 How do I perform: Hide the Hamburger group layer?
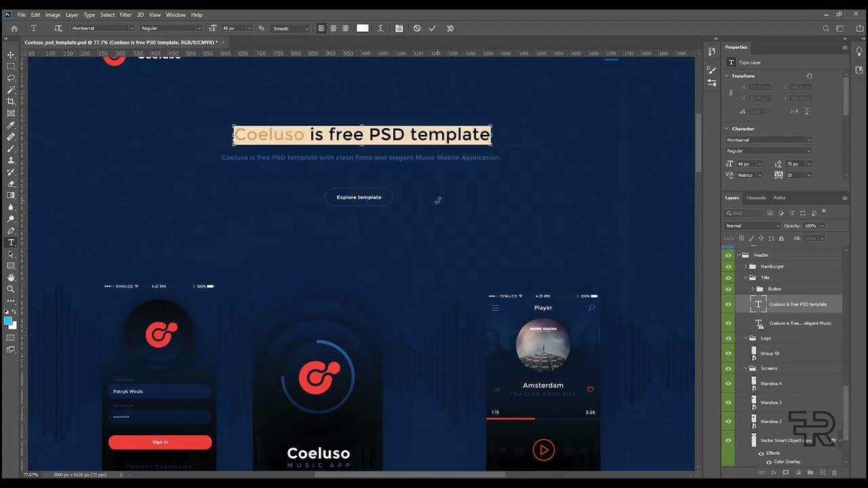coord(728,266)
